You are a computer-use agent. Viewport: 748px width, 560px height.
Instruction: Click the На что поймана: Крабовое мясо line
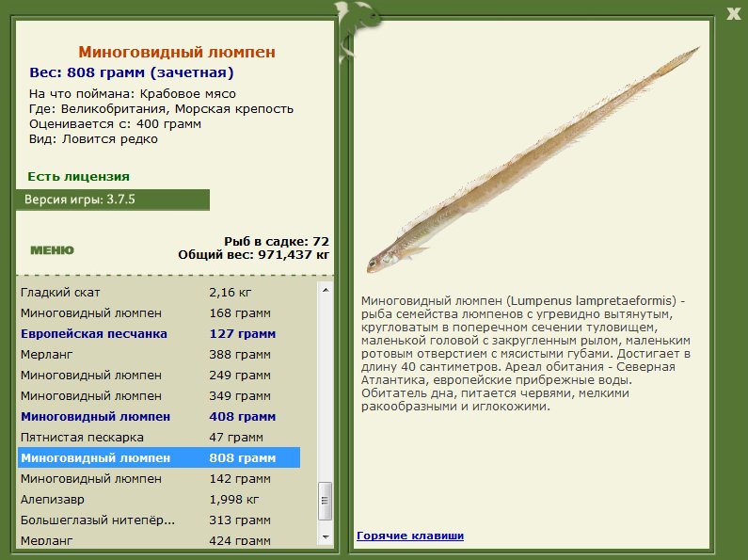click(x=133, y=93)
